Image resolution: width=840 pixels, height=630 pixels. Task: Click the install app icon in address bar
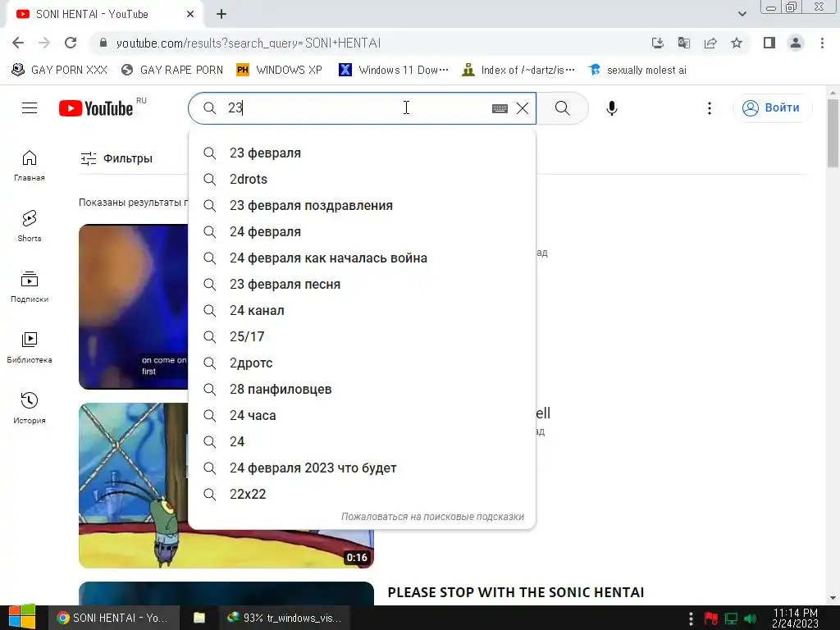point(658,43)
